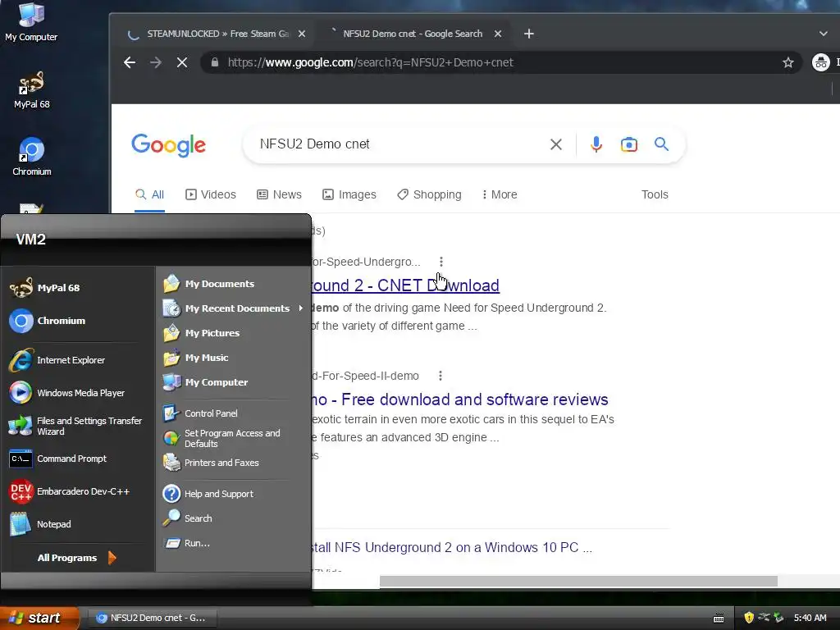Open security shield tray icon

point(749,618)
